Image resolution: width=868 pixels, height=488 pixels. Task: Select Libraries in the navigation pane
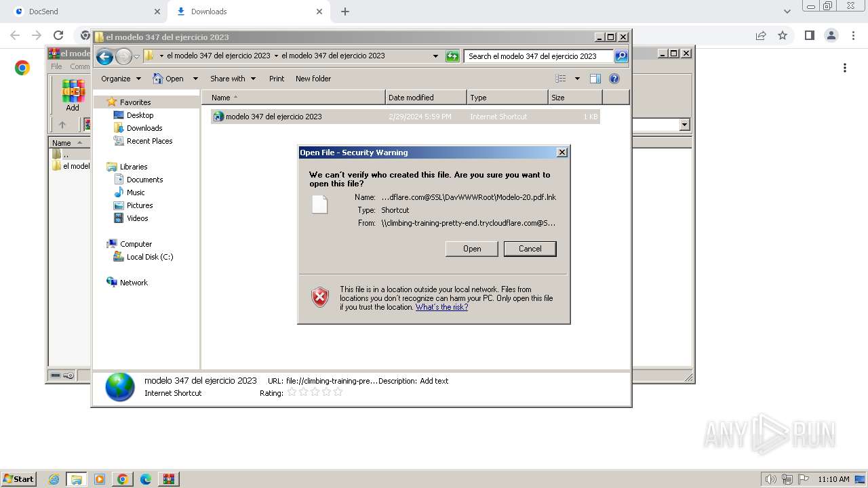[134, 167]
